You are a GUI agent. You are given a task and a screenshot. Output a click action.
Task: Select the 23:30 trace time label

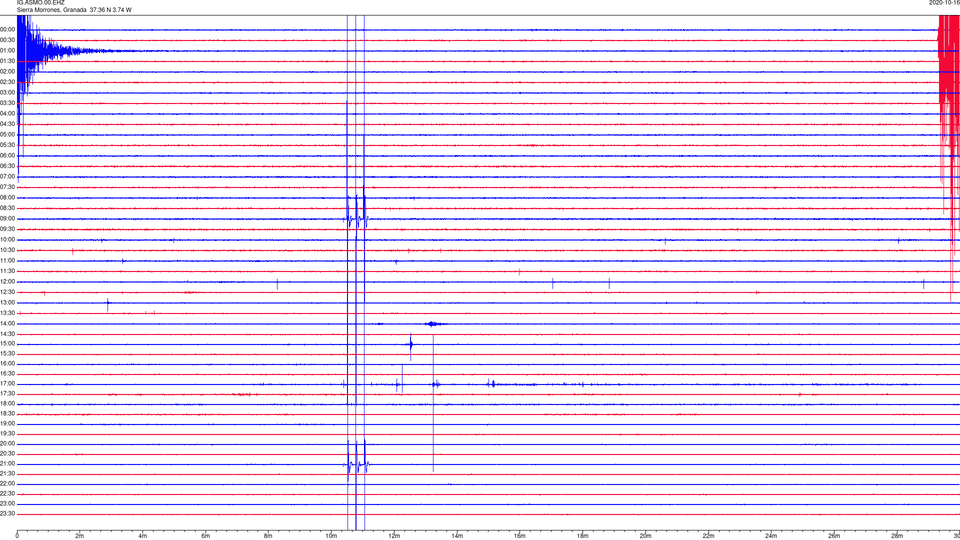click(x=8, y=514)
